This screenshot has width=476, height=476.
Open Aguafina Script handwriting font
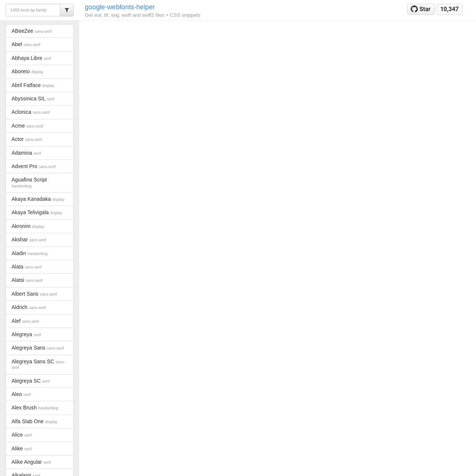point(40,183)
